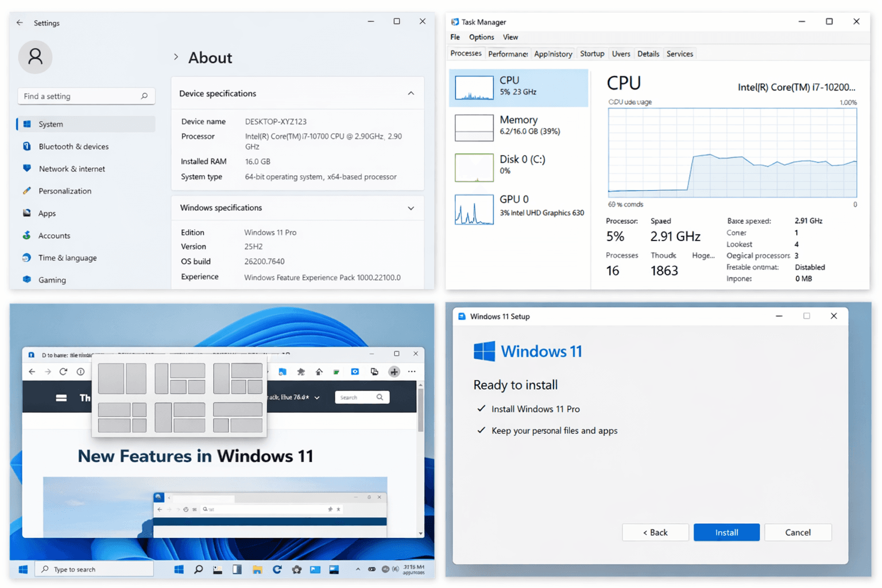Toggle the Windows specifications section chevron
882x588 pixels.
coord(411,208)
